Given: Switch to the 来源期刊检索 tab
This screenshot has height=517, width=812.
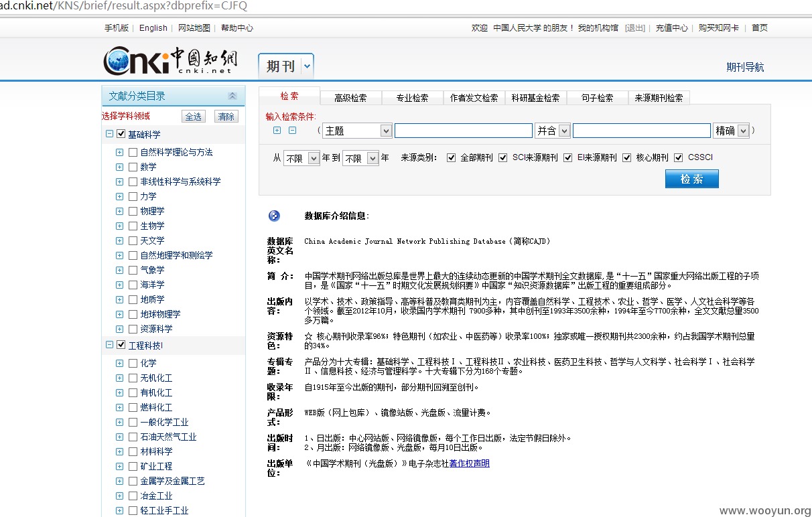Looking at the screenshot, I should (x=659, y=98).
